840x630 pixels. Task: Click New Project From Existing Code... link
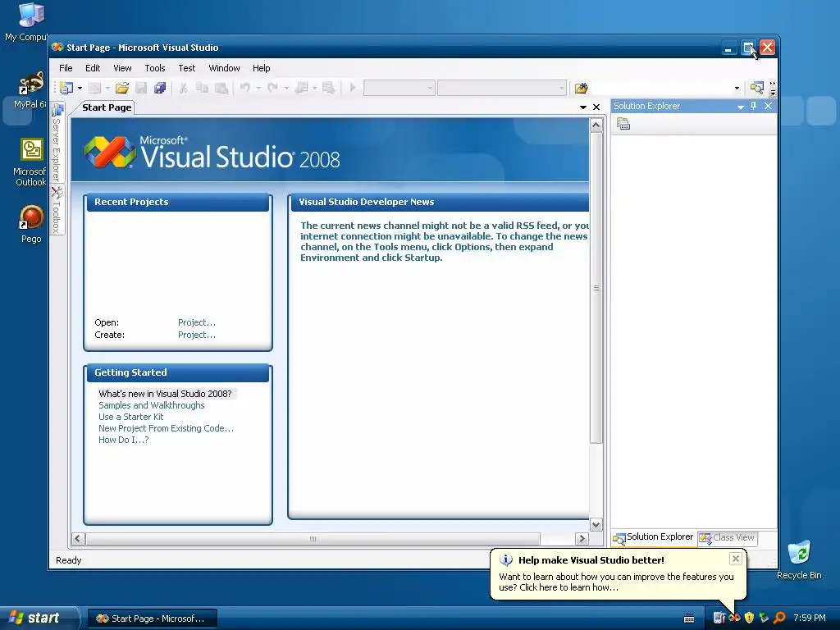tap(166, 428)
